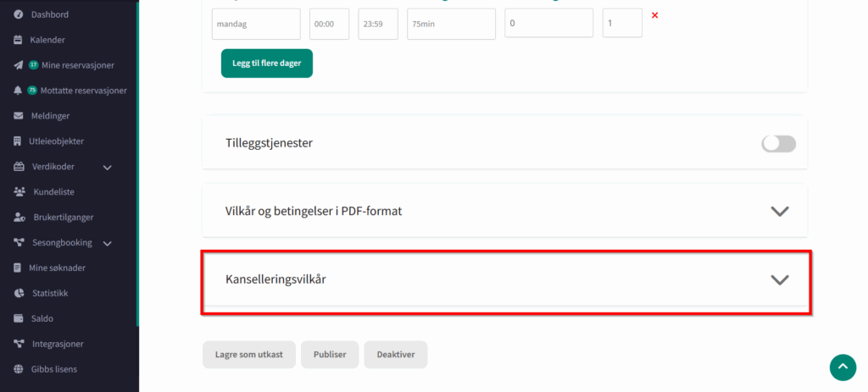
Task: Enable the Tilleggstjenester toggle switch
Action: click(778, 143)
